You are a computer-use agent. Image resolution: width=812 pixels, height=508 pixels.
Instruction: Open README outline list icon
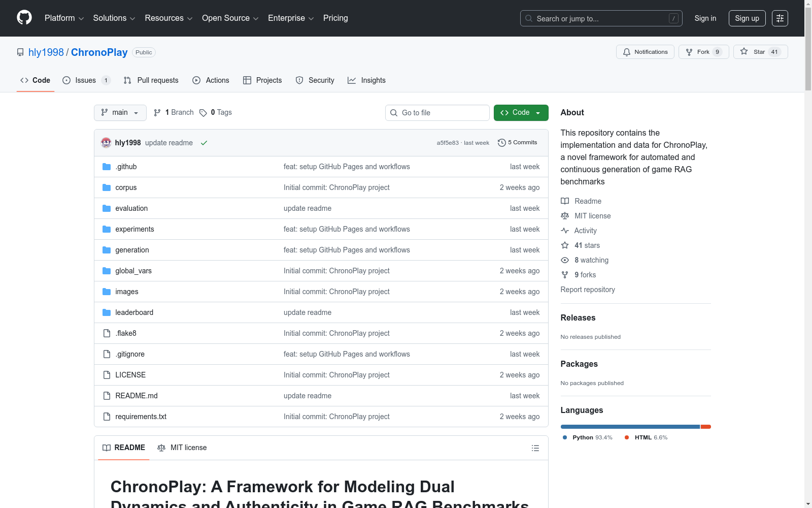click(535, 448)
